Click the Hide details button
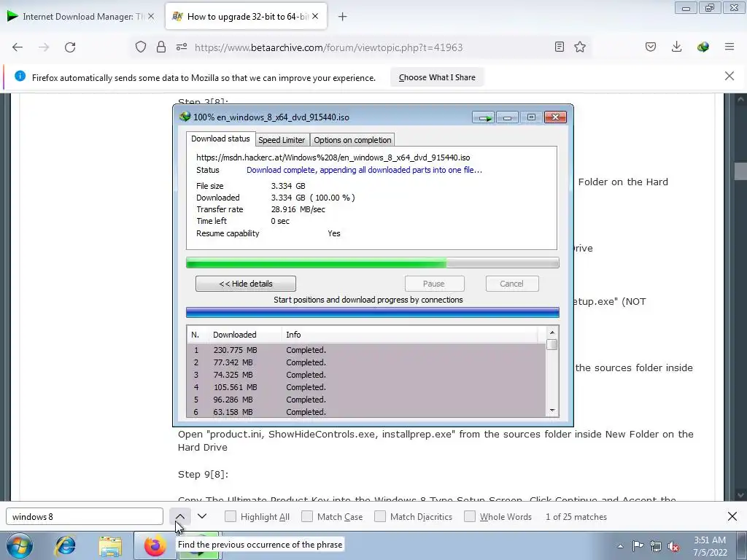The image size is (747, 560). (245, 284)
